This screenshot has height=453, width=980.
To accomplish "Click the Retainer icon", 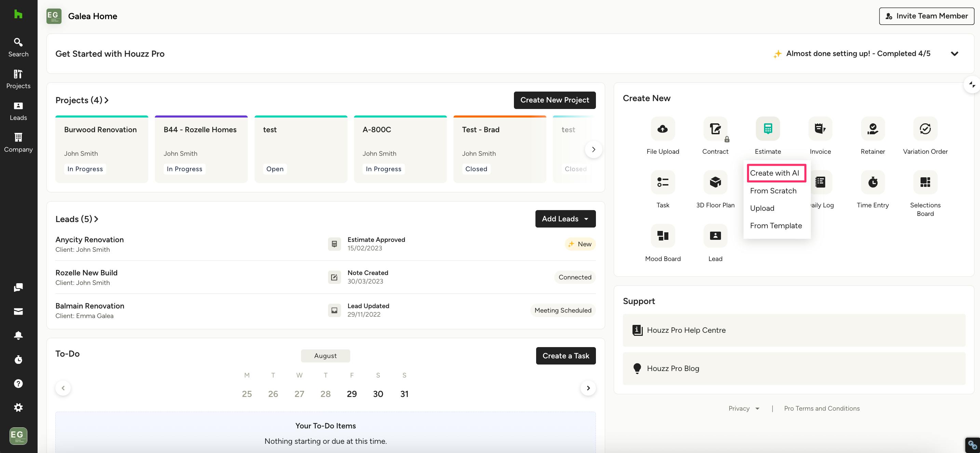I will (x=872, y=128).
